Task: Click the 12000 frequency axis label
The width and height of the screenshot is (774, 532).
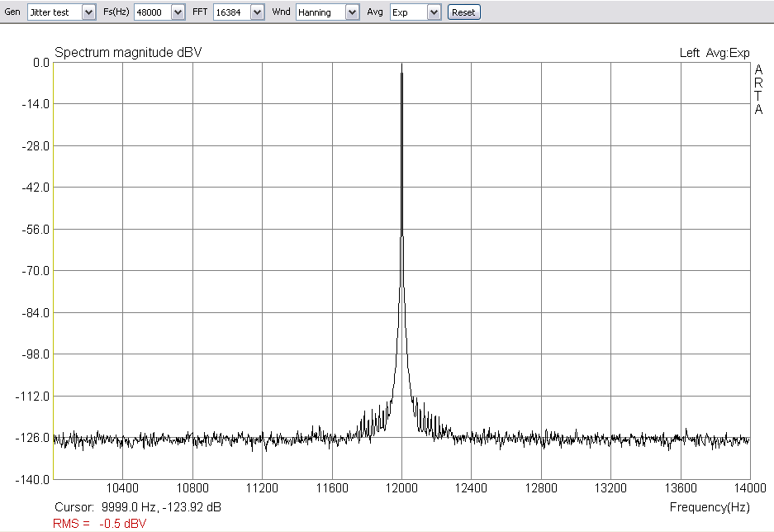Action: tap(401, 488)
